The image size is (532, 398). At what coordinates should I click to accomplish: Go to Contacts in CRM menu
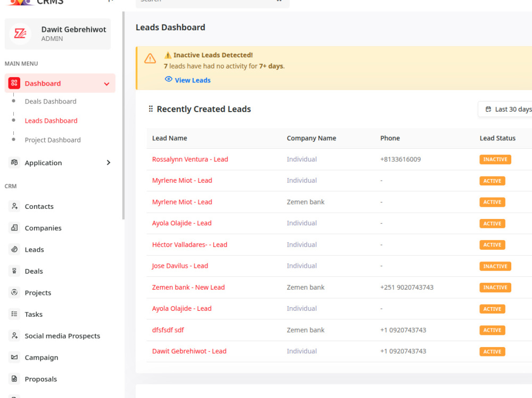click(39, 207)
